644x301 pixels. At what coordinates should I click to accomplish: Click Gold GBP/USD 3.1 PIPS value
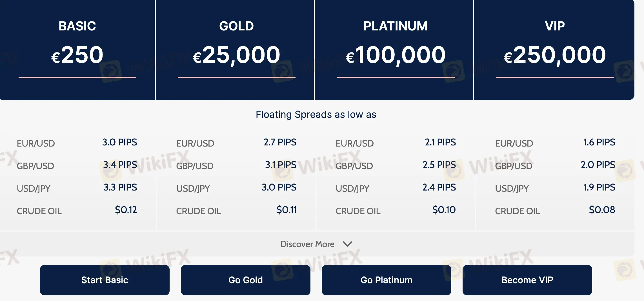pyautogui.click(x=281, y=165)
